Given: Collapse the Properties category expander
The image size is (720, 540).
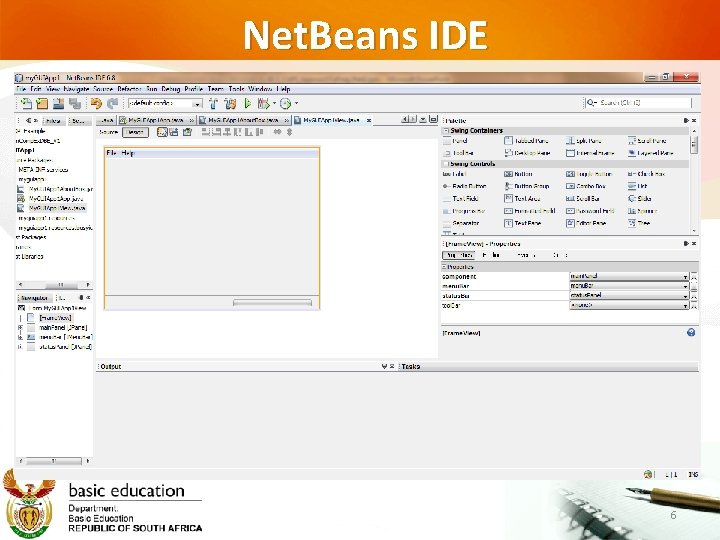Looking at the screenshot, I should tap(444, 266).
